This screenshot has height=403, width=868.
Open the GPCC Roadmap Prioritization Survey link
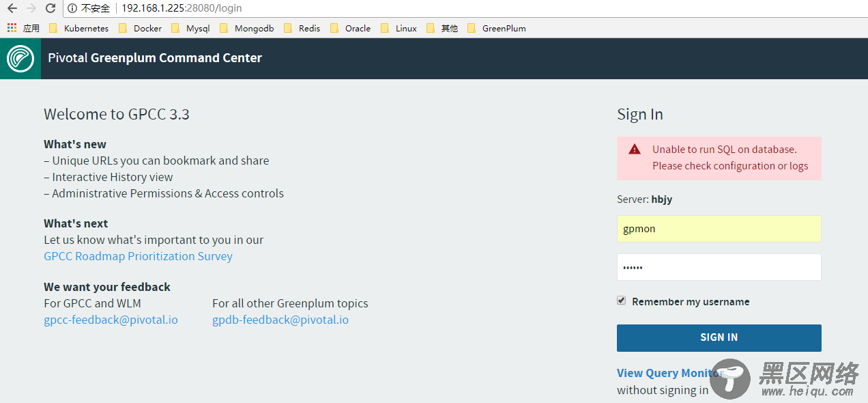point(138,256)
